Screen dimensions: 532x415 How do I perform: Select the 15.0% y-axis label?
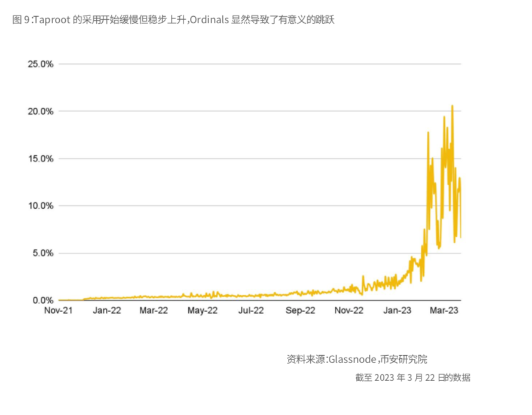click(x=41, y=158)
